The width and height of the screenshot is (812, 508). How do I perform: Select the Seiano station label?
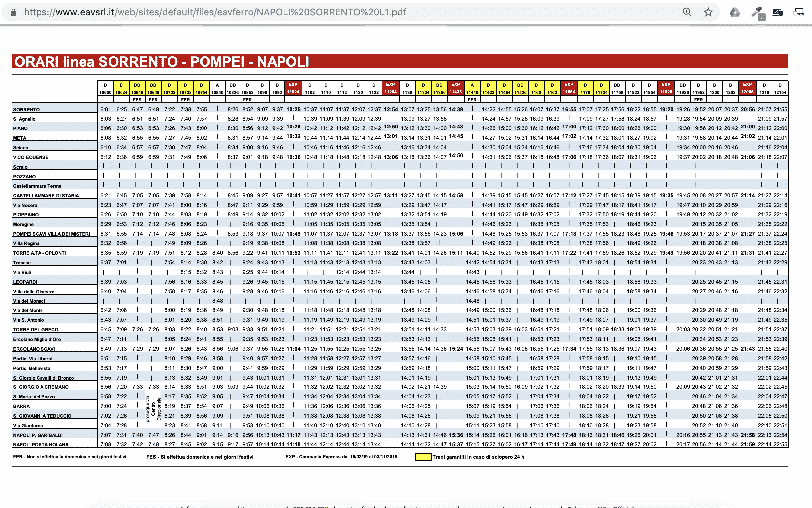(x=21, y=148)
